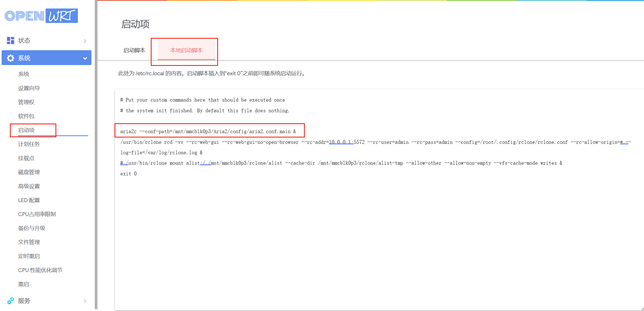Image resolution: width=644 pixels, height=311 pixels.
Task: Expand the 状态 menu chevron
Action: 85,41
